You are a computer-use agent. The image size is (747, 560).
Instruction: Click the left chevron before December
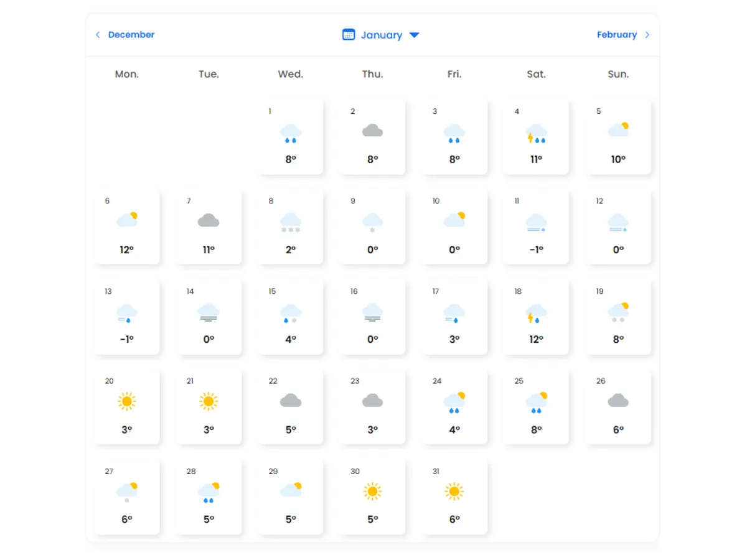[98, 35]
